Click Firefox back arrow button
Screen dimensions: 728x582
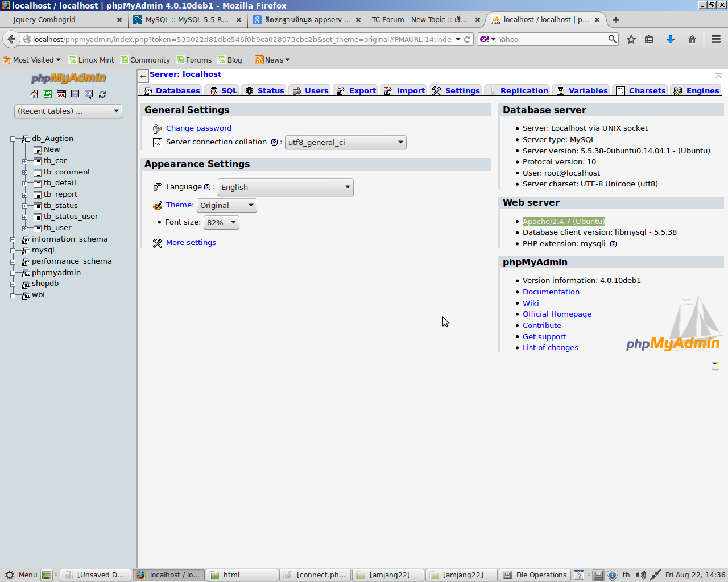coord(11,39)
